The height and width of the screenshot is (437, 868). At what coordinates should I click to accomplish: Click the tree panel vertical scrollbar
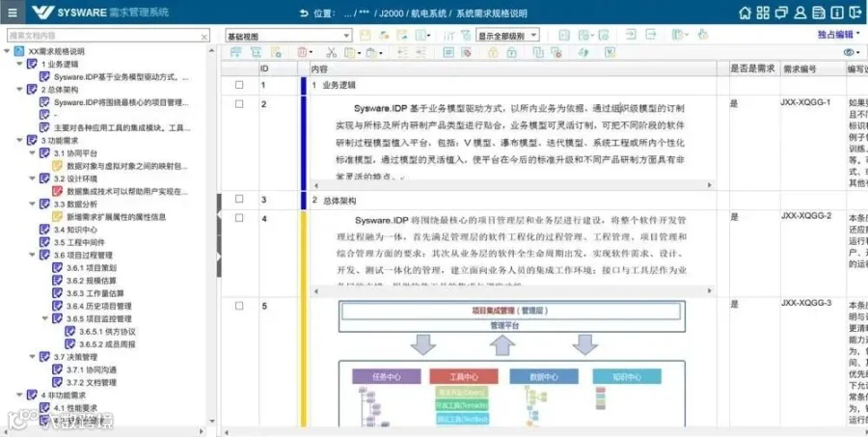[211, 235]
